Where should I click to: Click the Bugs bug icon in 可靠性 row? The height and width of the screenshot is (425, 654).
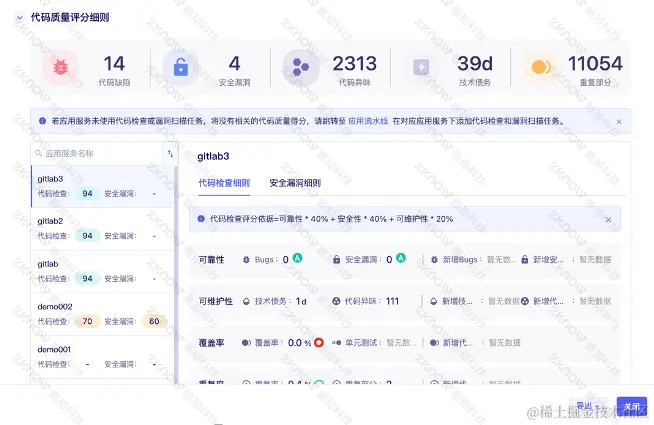click(246, 260)
